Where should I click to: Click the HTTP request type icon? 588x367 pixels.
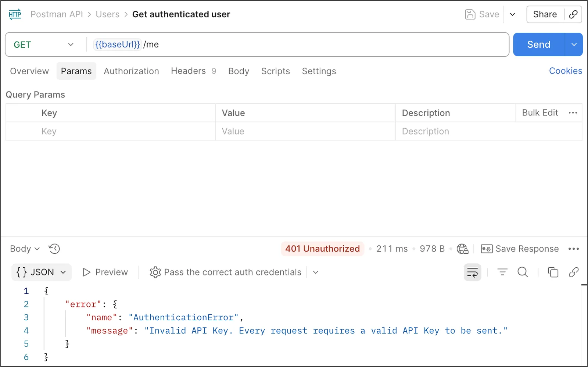click(x=15, y=14)
